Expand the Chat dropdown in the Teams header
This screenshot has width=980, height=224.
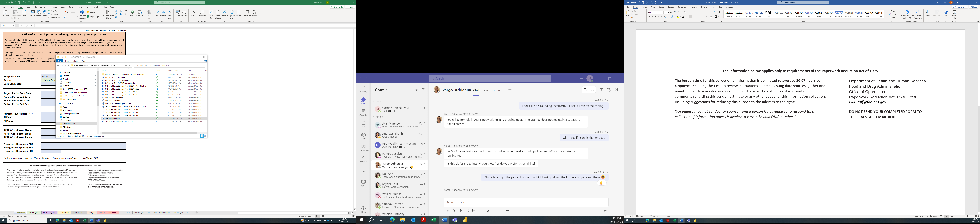tap(387, 90)
